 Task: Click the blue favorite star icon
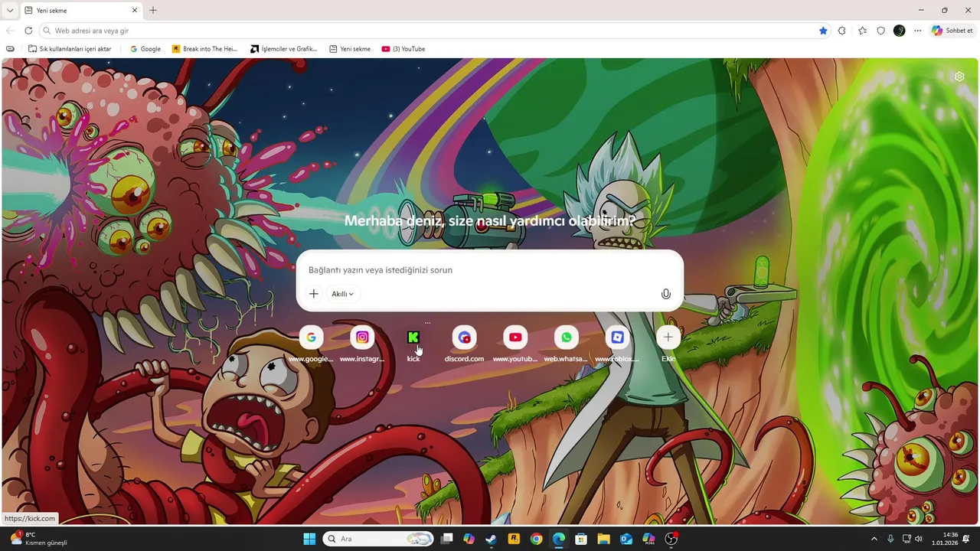coord(823,31)
